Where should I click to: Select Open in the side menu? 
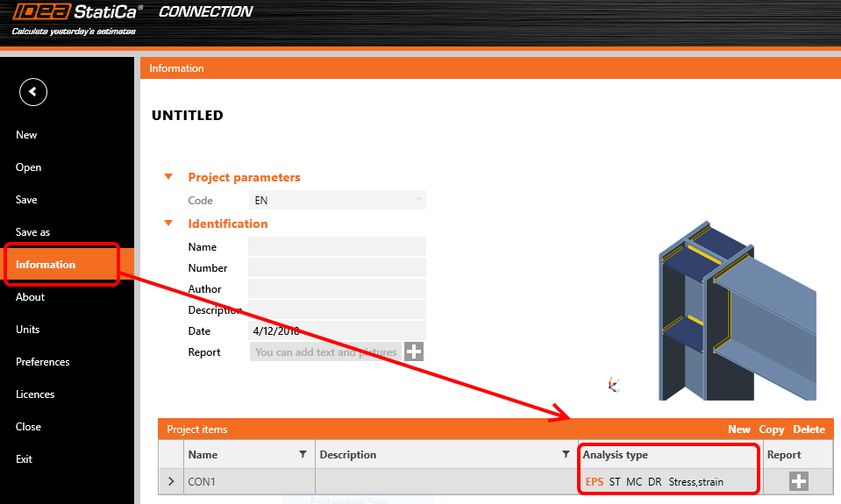point(28,167)
